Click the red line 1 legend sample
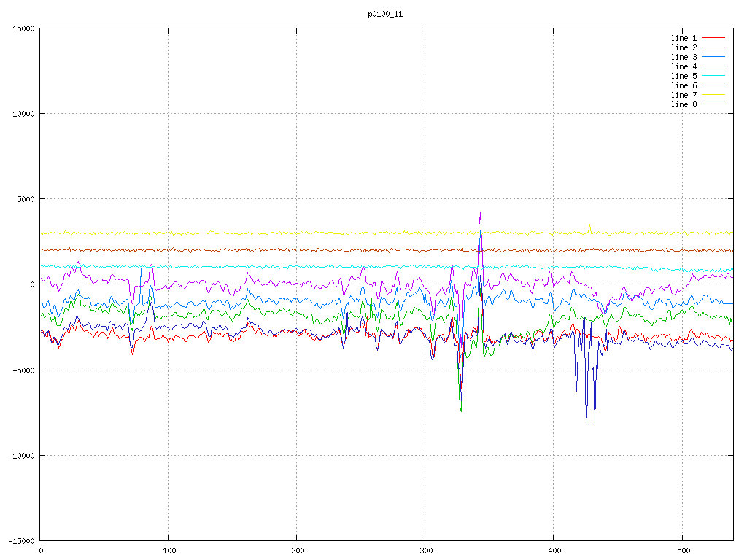This screenshot has height=560, width=747. tap(713, 38)
